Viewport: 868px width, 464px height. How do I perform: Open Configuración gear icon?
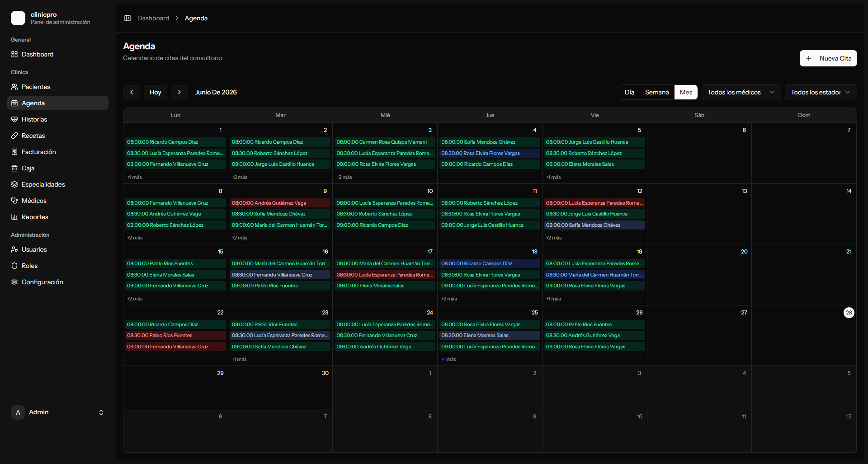point(14,282)
